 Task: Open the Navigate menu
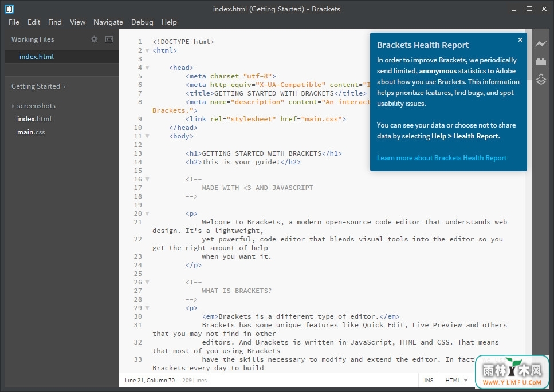108,22
